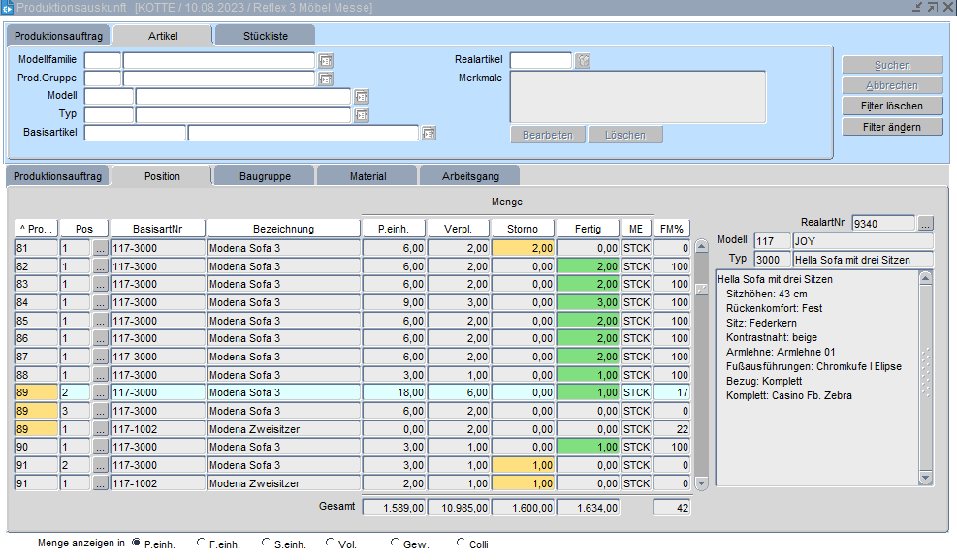Image resolution: width=957 pixels, height=560 pixels.
Task: Open the Baugruppe tab
Action: [265, 176]
